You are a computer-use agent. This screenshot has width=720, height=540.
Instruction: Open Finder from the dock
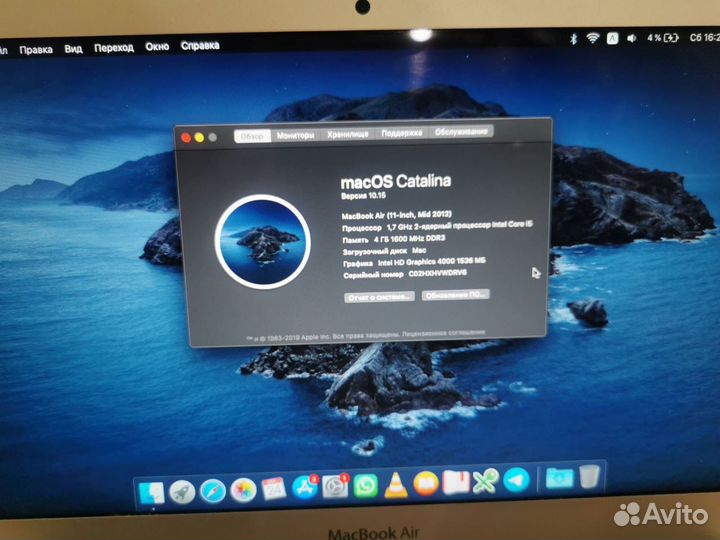click(152, 494)
